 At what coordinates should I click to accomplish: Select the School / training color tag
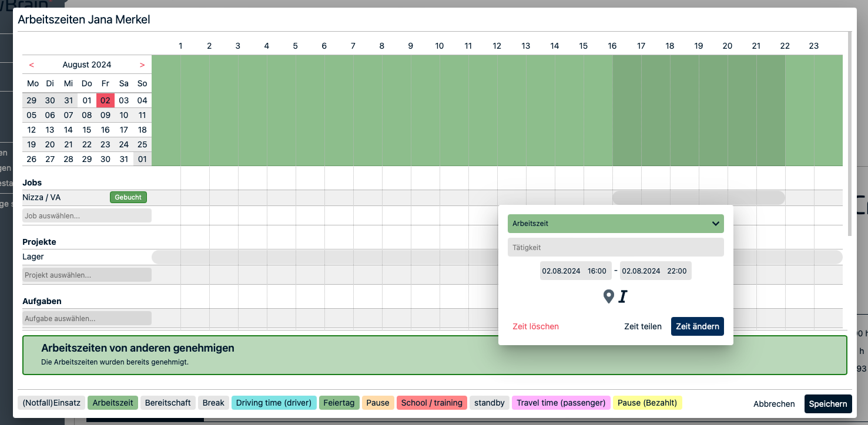tap(432, 403)
